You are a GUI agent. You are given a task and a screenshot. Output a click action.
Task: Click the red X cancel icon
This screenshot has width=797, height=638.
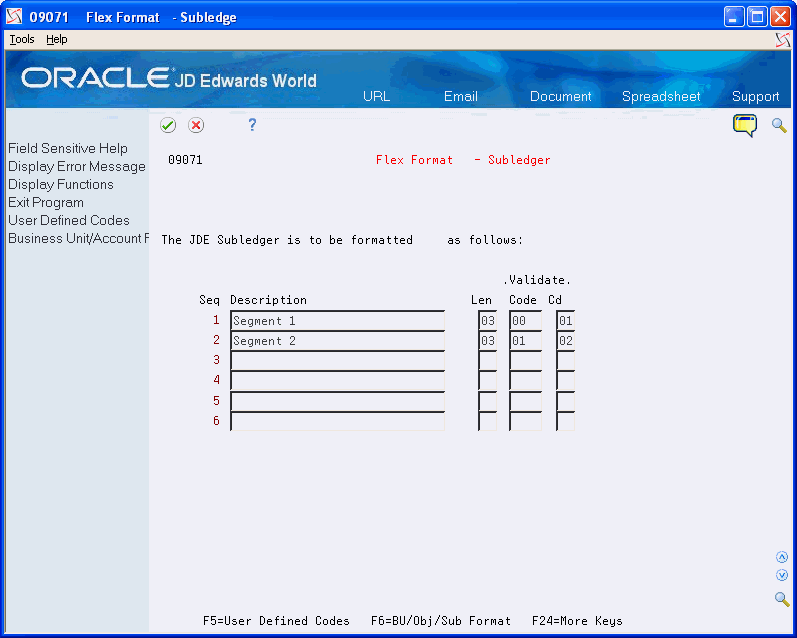pos(196,125)
